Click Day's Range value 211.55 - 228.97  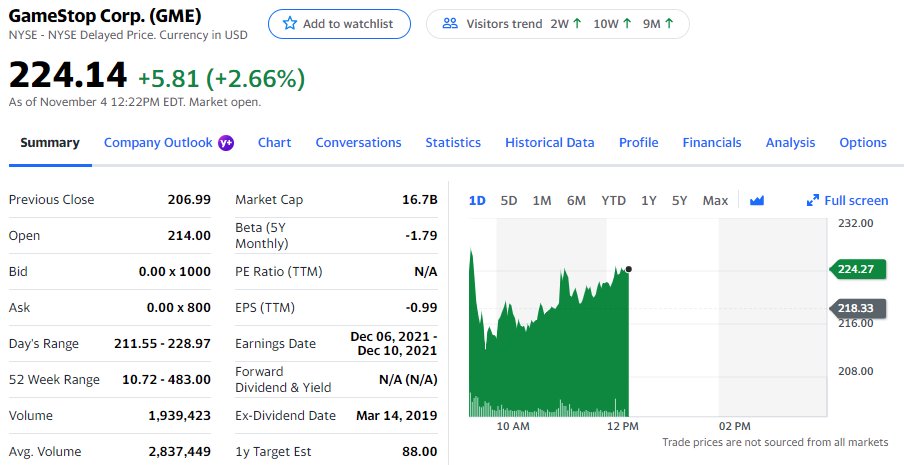(x=163, y=343)
